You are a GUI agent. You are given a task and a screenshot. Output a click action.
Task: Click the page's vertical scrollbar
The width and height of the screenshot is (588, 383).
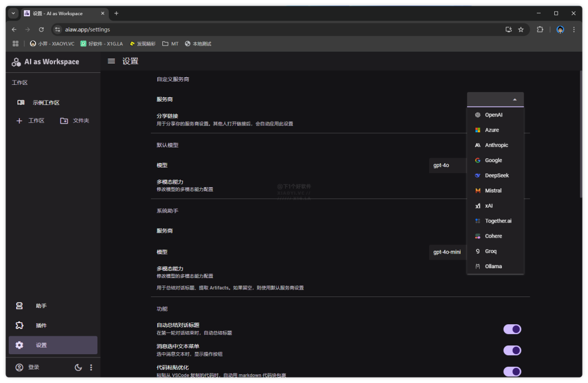[x=580, y=136]
